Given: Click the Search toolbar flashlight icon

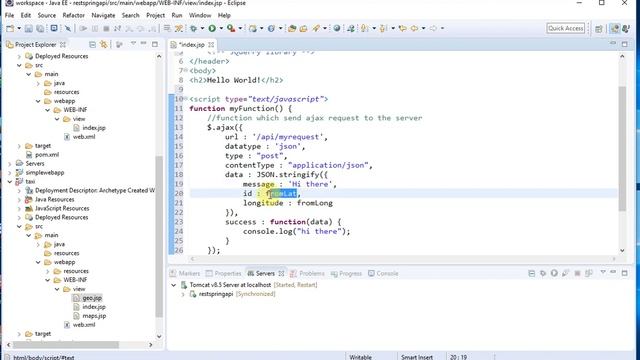Looking at the screenshot, I should pyautogui.click(x=316, y=29).
